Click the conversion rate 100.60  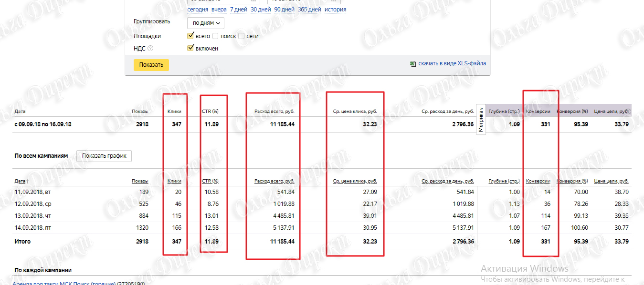click(580, 228)
